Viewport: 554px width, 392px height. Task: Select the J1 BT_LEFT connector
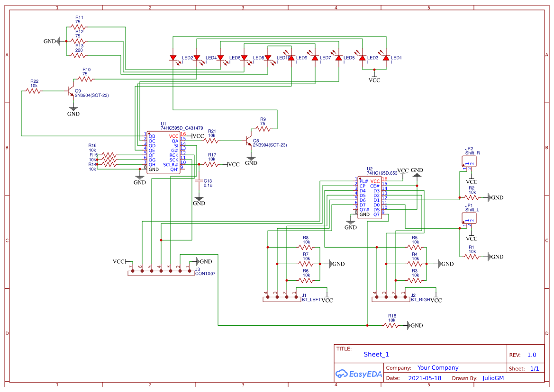pos(282,299)
